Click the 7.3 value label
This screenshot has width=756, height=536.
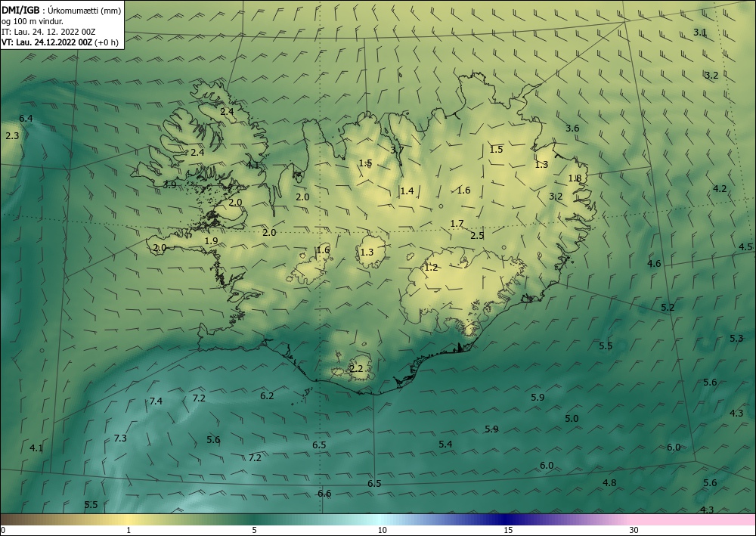pyautogui.click(x=120, y=438)
